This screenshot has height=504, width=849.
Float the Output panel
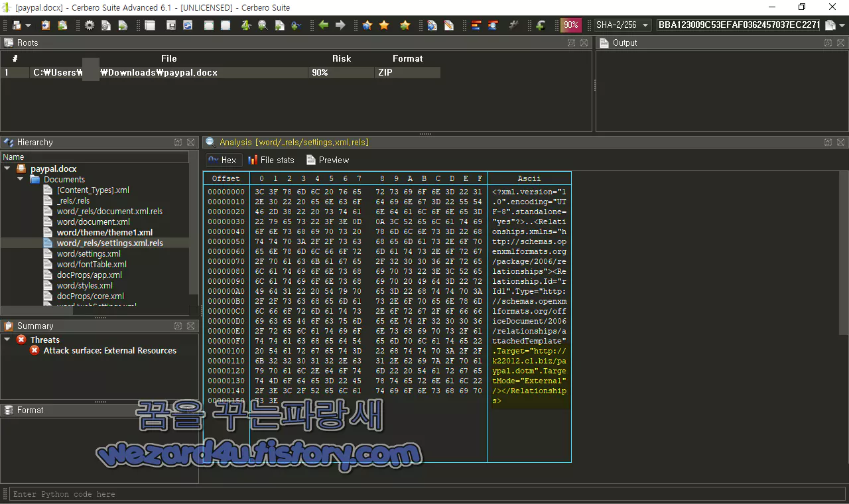(828, 42)
